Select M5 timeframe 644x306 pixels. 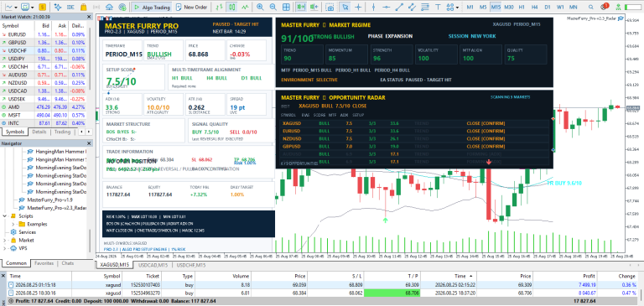tap(483, 7)
